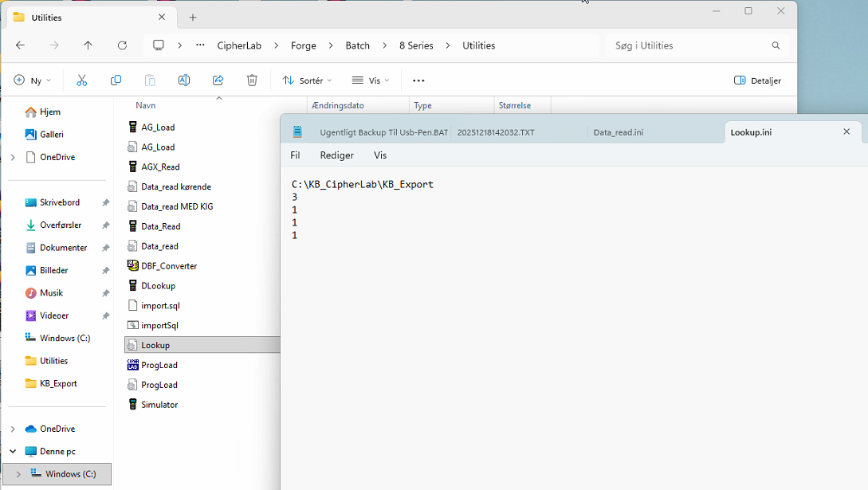Open the Vis view options dropdown
868x490 pixels.
tap(371, 80)
